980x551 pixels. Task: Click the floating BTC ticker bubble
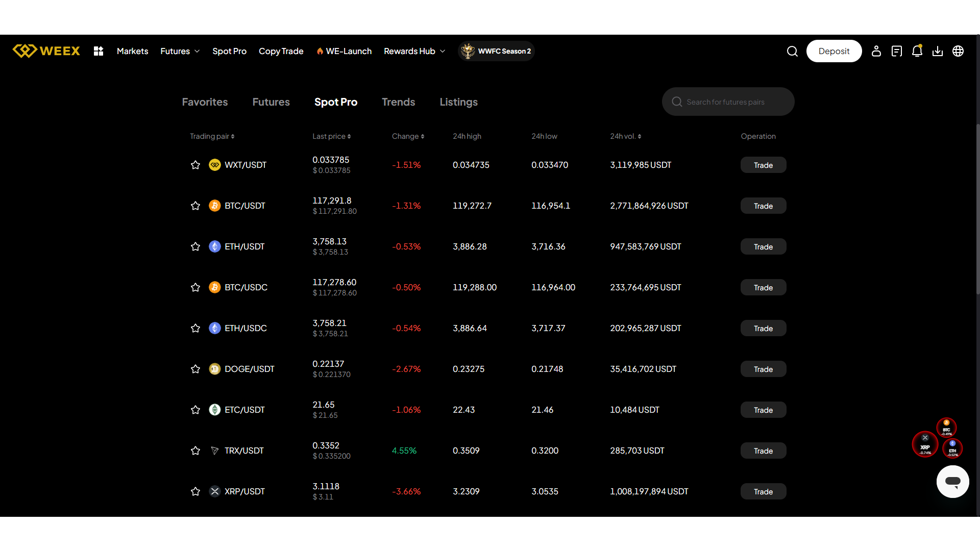coord(946,428)
